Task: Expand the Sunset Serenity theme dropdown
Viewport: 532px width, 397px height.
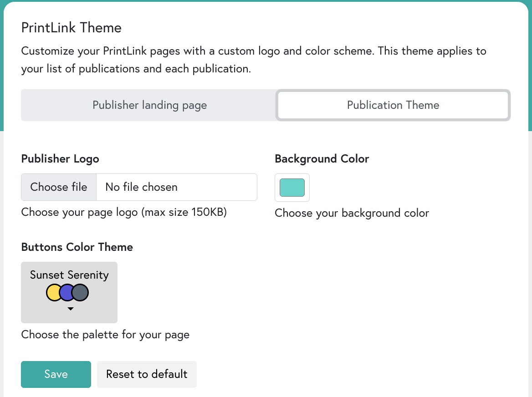Action: tap(69, 292)
